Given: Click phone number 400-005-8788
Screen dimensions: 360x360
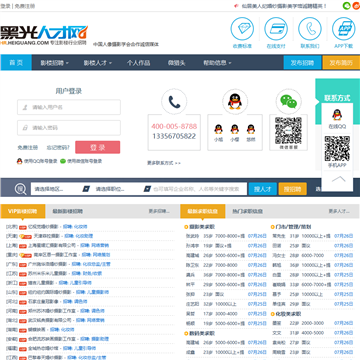Looking at the screenshot, I should (x=174, y=127).
